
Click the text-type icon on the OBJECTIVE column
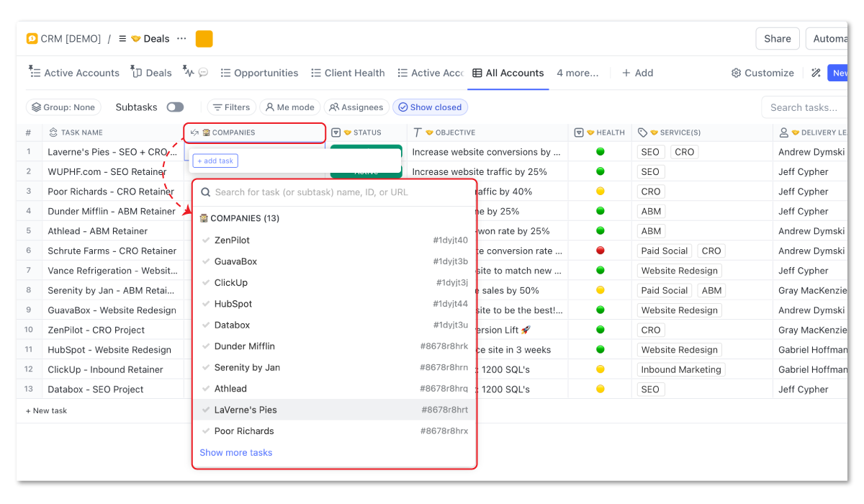click(x=416, y=132)
